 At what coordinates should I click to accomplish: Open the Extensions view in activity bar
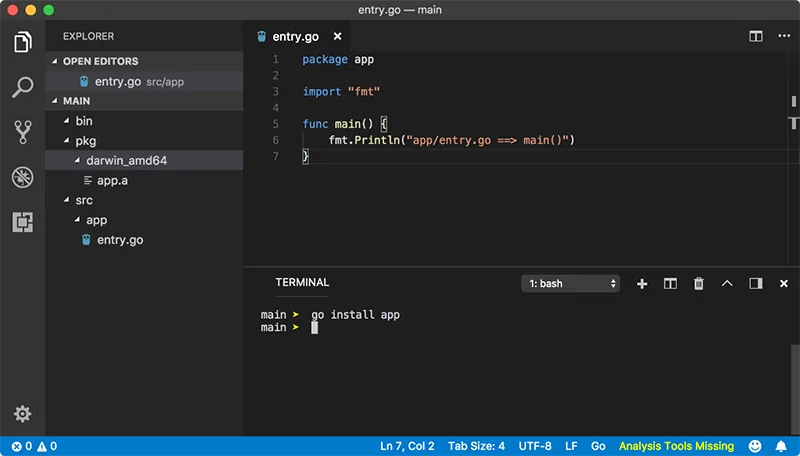[22, 222]
